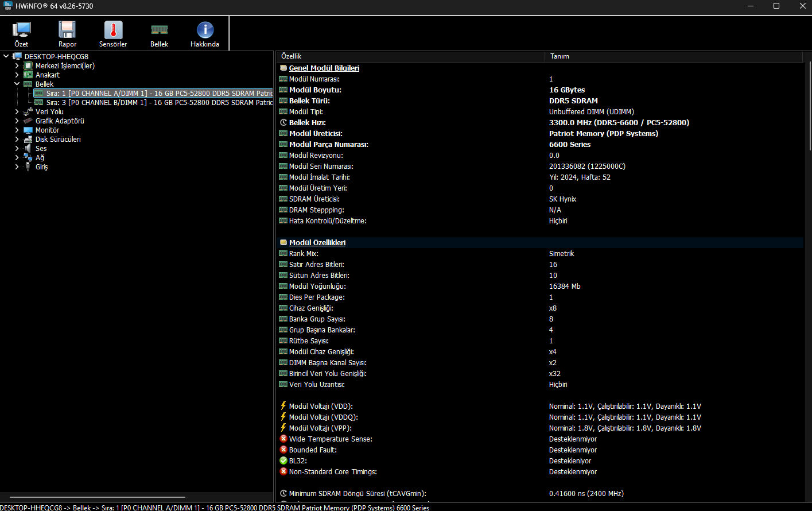Collapse the Bellek tree node
The image size is (812, 511).
pos(17,84)
